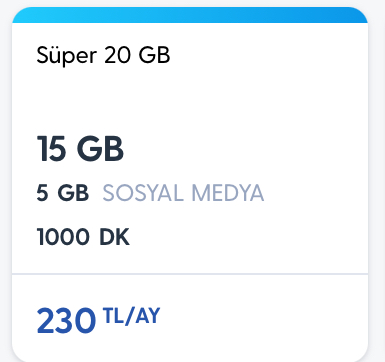Click the word MEDYA

(228, 193)
